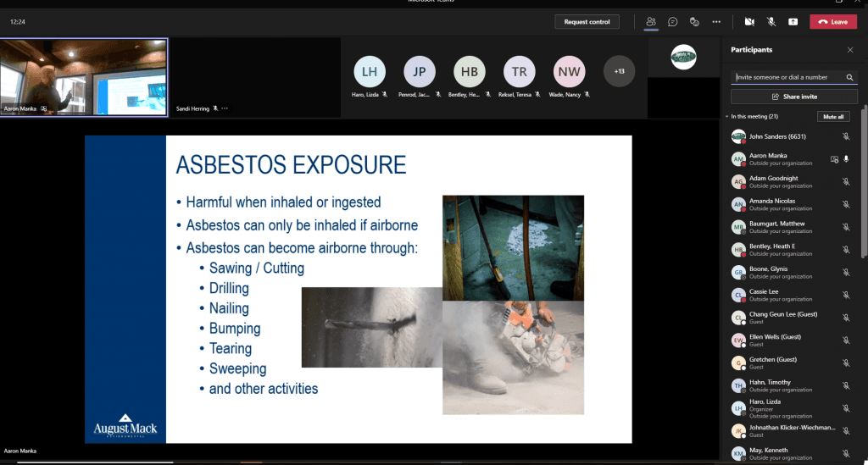Close the Participants panel
This screenshot has width=868, height=465.
(x=849, y=50)
